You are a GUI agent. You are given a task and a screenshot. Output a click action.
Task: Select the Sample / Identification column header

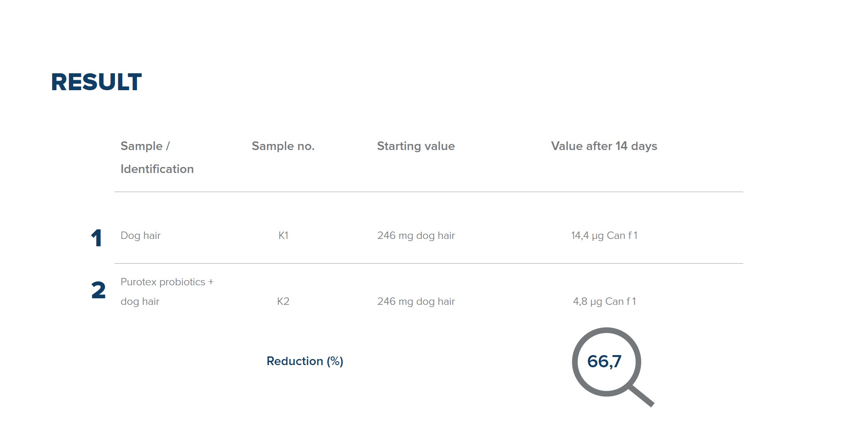point(157,157)
